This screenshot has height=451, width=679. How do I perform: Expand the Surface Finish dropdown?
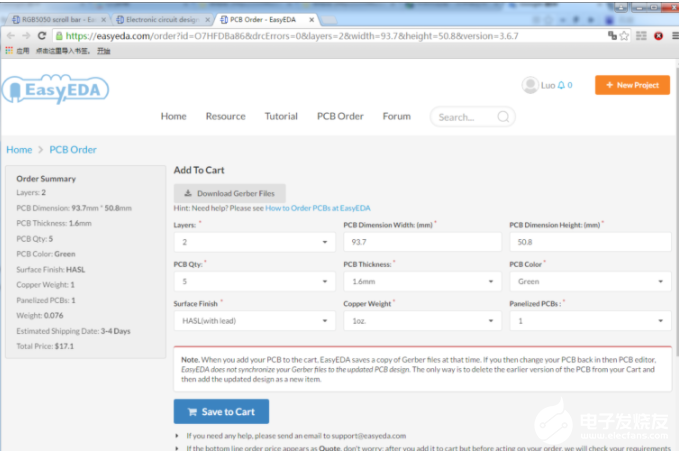pyautogui.click(x=255, y=321)
